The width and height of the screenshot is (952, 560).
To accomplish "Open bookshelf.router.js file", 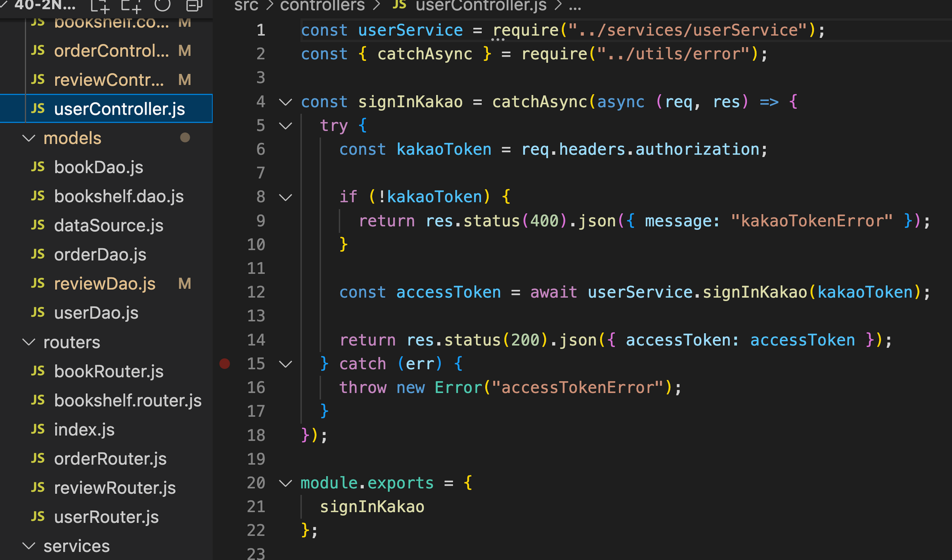I will coord(128,401).
